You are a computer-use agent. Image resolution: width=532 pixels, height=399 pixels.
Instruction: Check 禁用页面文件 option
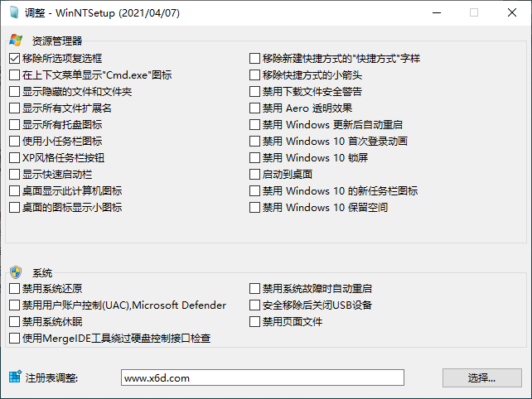tap(255, 322)
